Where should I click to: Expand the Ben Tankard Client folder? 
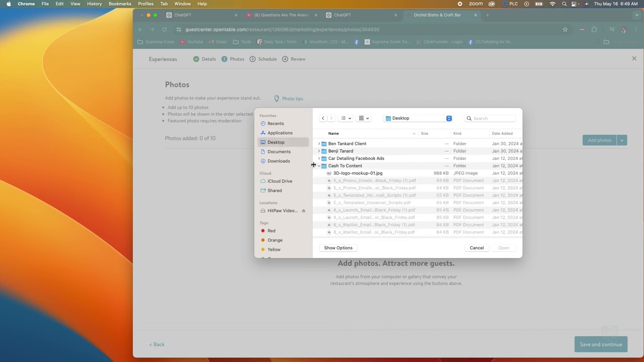pyautogui.click(x=318, y=144)
